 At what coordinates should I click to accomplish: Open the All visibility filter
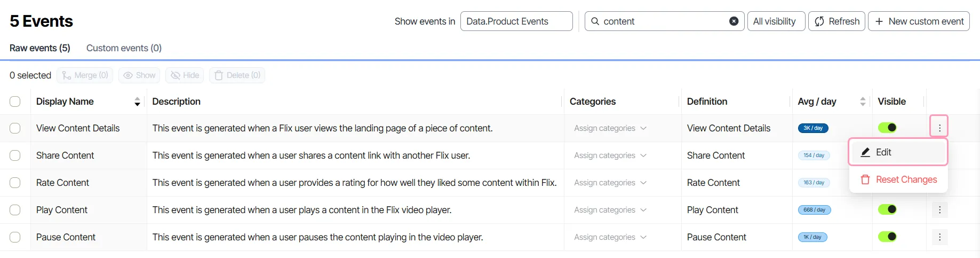click(x=776, y=21)
